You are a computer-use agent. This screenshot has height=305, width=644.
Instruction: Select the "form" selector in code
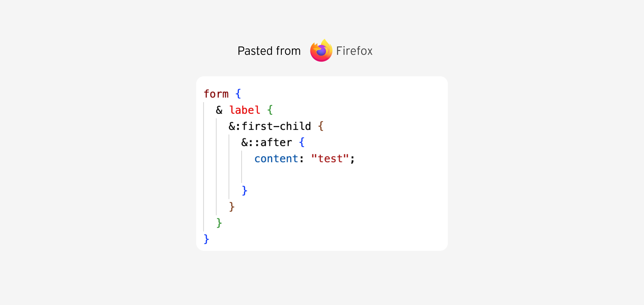(x=216, y=94)
